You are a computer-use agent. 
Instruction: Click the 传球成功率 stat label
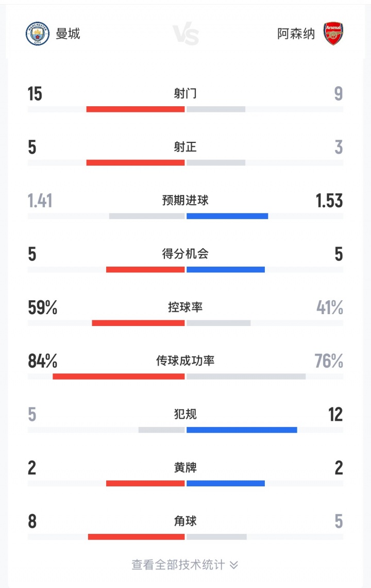(185, 361)
